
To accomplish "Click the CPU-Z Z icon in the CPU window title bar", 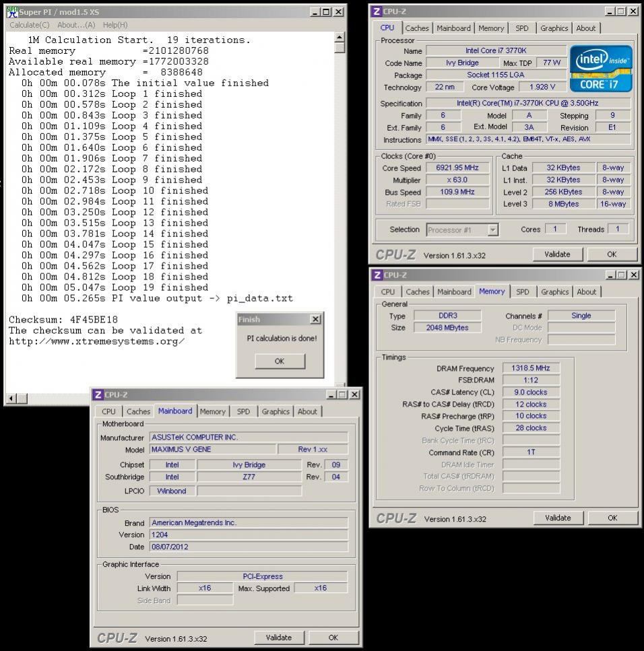I will click(377, 11).
